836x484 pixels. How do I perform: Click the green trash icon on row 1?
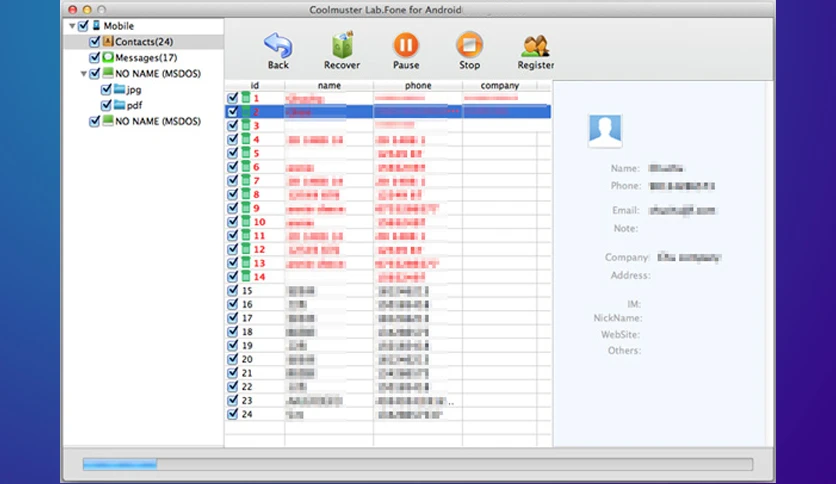point(246,98)
